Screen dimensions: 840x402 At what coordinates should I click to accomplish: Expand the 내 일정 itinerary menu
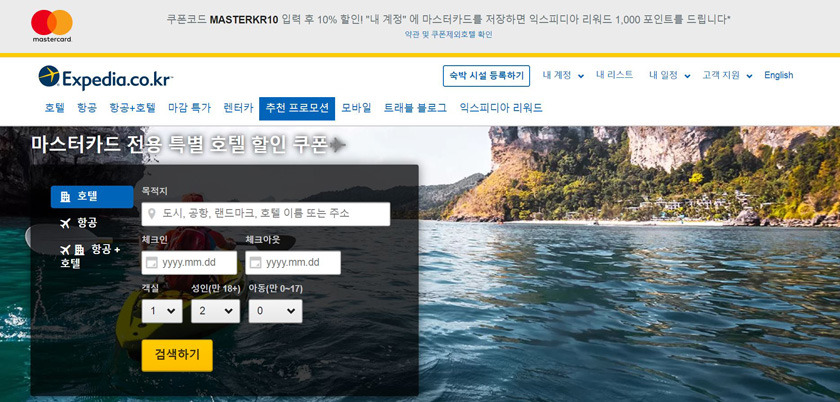[x=670, y=76]
